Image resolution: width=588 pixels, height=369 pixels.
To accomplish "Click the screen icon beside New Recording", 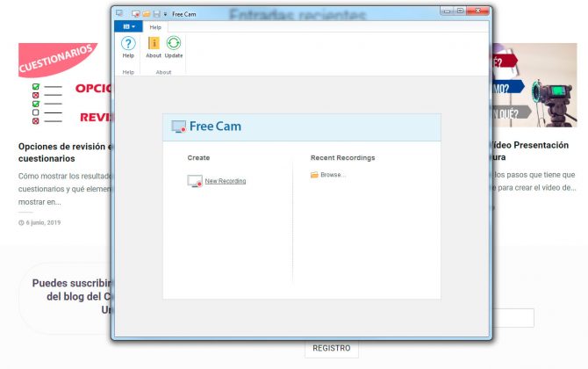I will tap(195, 181).
